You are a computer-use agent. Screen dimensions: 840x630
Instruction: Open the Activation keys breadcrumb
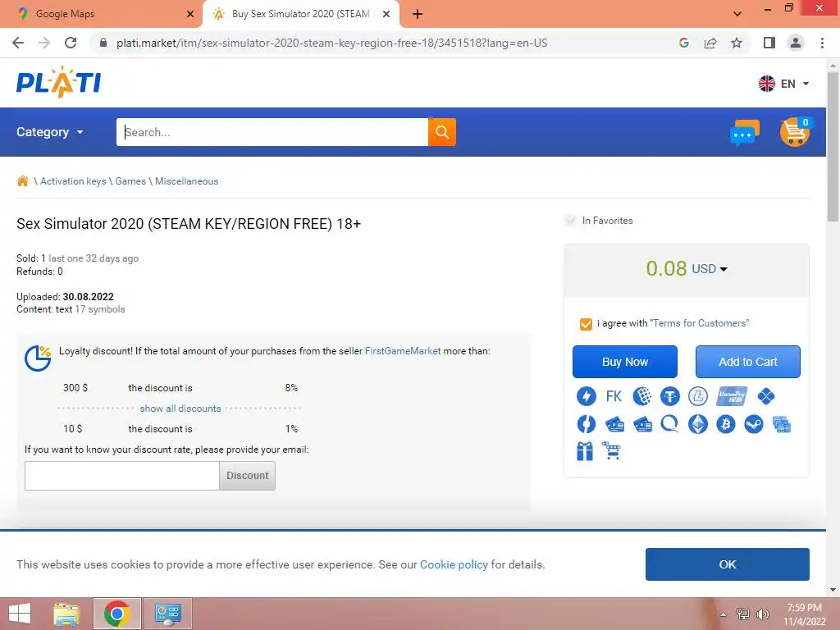coord(73,181)
